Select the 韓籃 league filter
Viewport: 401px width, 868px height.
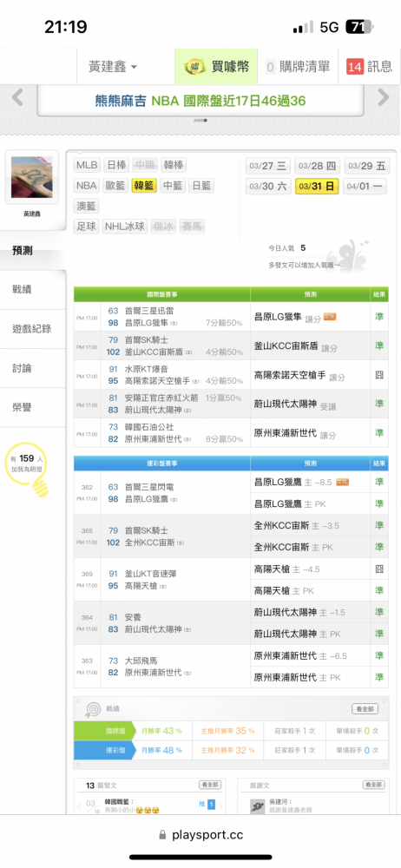pos(144,186)
